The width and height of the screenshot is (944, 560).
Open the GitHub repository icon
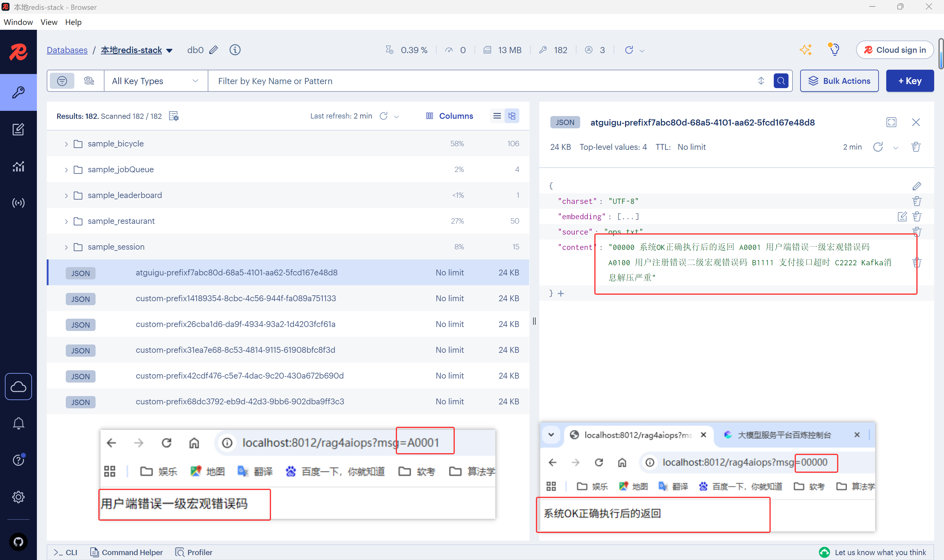(x=18, y=542)
